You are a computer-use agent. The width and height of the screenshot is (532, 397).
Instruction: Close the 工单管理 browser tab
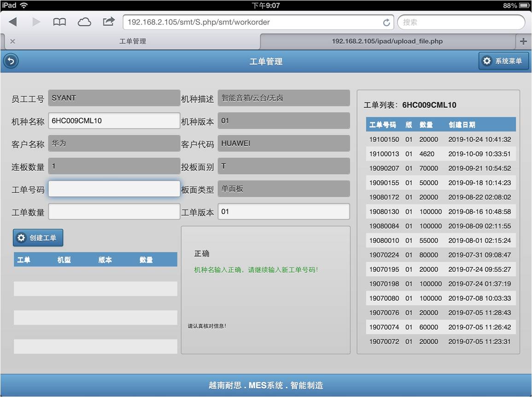[12, 41]
